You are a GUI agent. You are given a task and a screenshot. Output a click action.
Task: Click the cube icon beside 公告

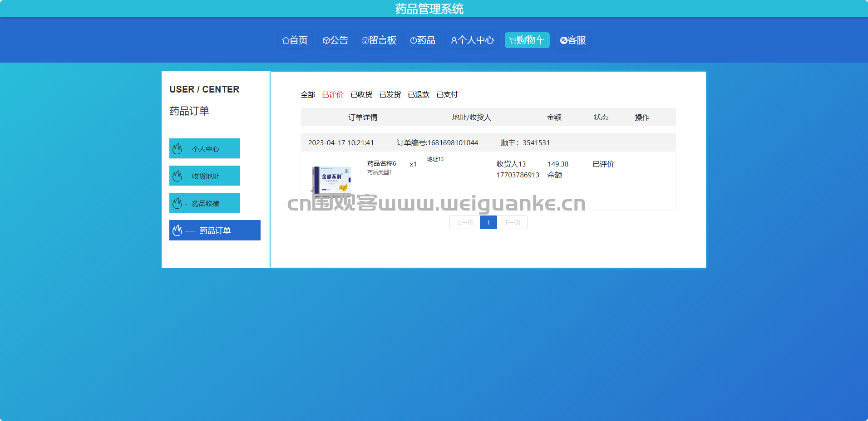click(x=326, y=40)
